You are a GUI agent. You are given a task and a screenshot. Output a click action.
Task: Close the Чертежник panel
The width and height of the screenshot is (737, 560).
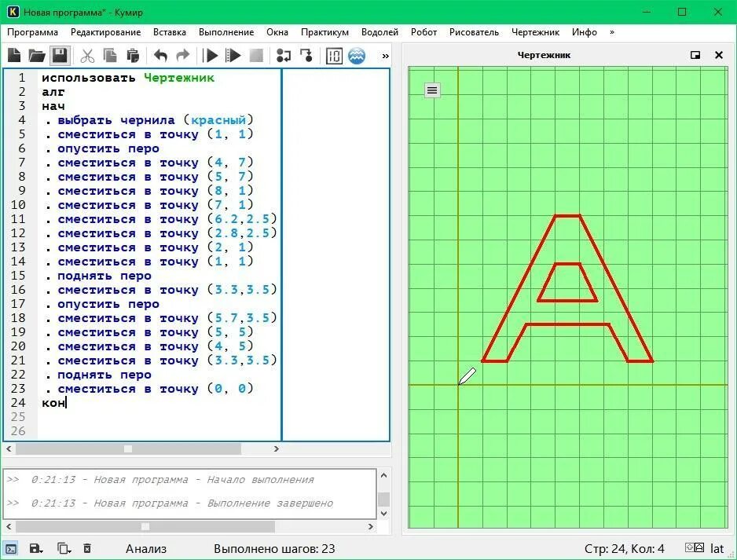click(719, 55)
